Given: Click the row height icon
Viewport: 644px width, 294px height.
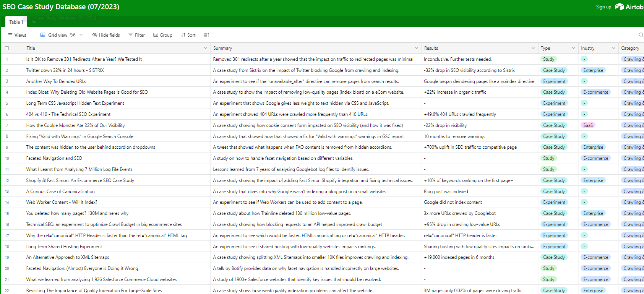Looking at the screenshot, I should click(206, 35).
